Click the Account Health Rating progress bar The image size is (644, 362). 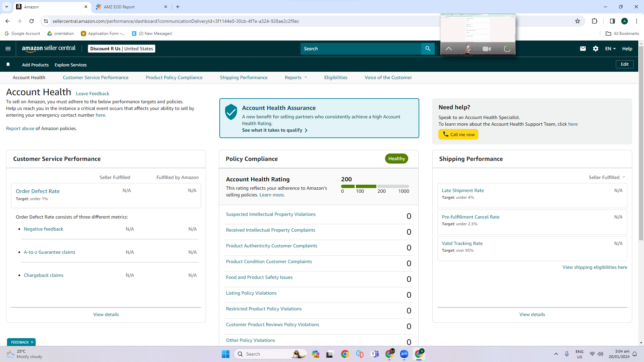pos(375,186)
